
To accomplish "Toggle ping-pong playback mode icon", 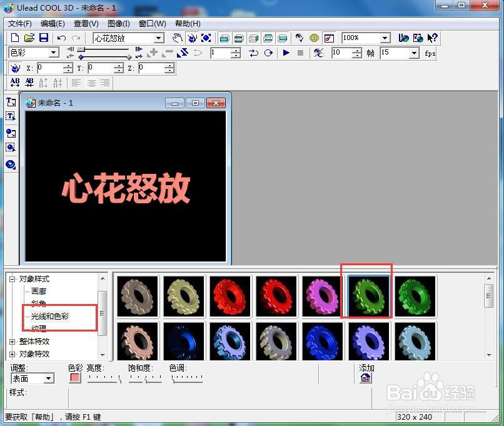I will point(254,53).
